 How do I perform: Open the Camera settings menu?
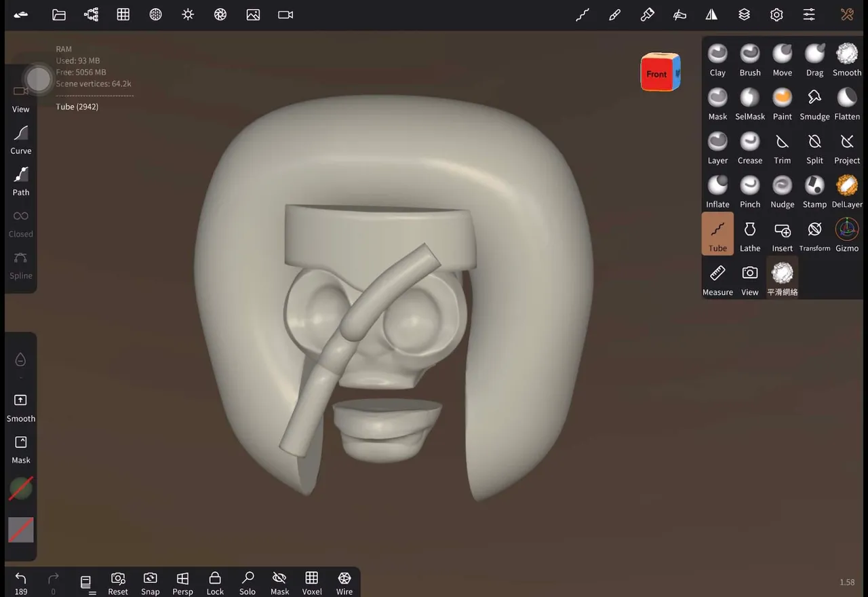[x=285, y=14]
